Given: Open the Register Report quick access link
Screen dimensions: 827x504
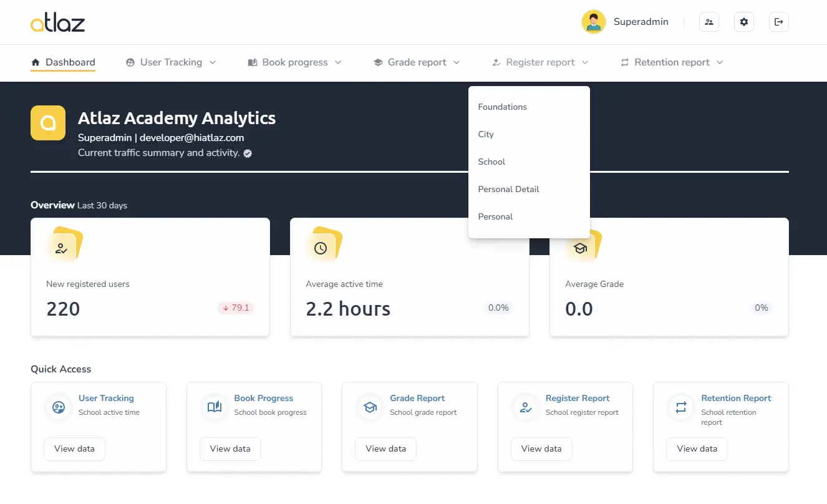Looking at the screenshot, I should click(x=578, y=398).
